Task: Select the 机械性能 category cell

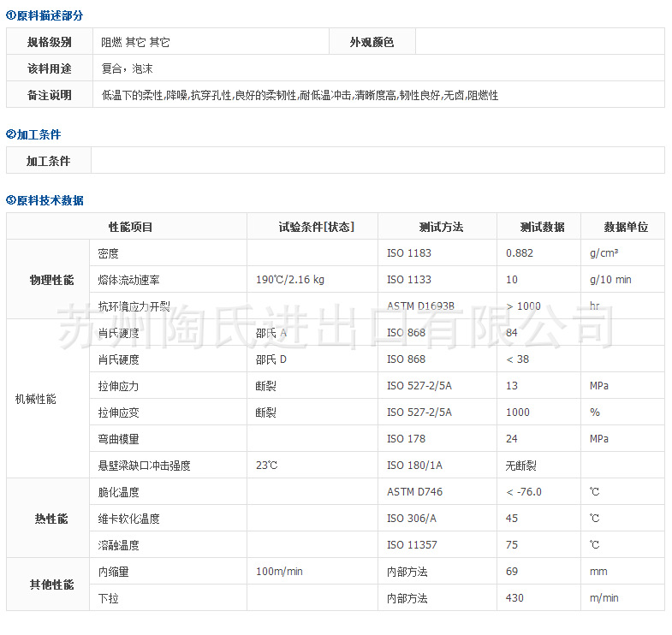Action: [48, 399]
